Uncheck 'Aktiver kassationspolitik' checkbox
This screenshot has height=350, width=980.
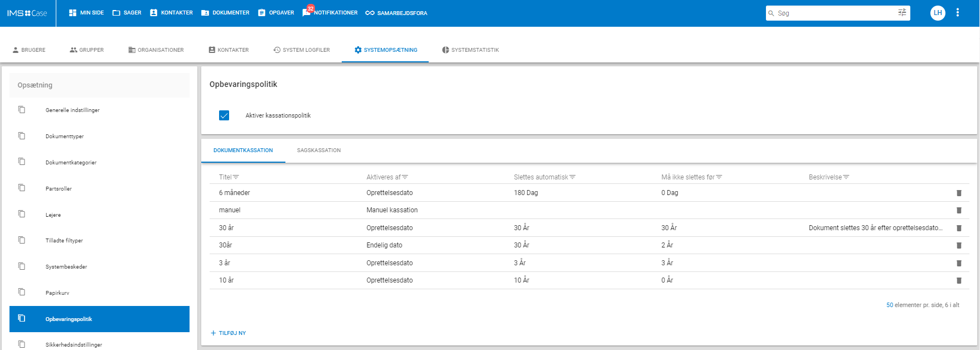click(224, 115)
